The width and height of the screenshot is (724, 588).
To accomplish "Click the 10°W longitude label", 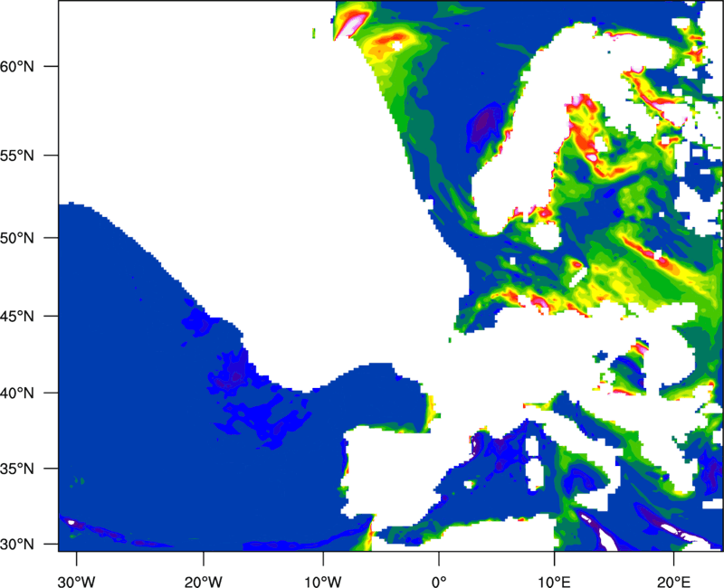I will click(x=323, y=582).
